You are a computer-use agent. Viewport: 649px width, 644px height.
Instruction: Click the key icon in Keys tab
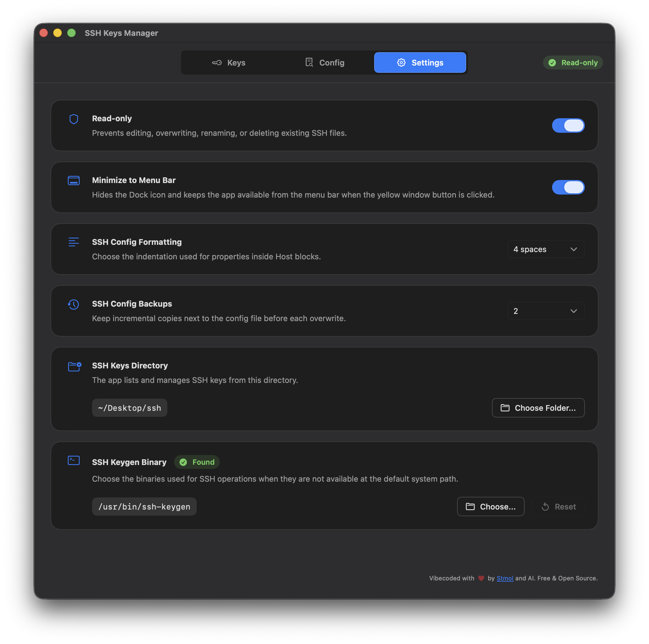point(217,63)
